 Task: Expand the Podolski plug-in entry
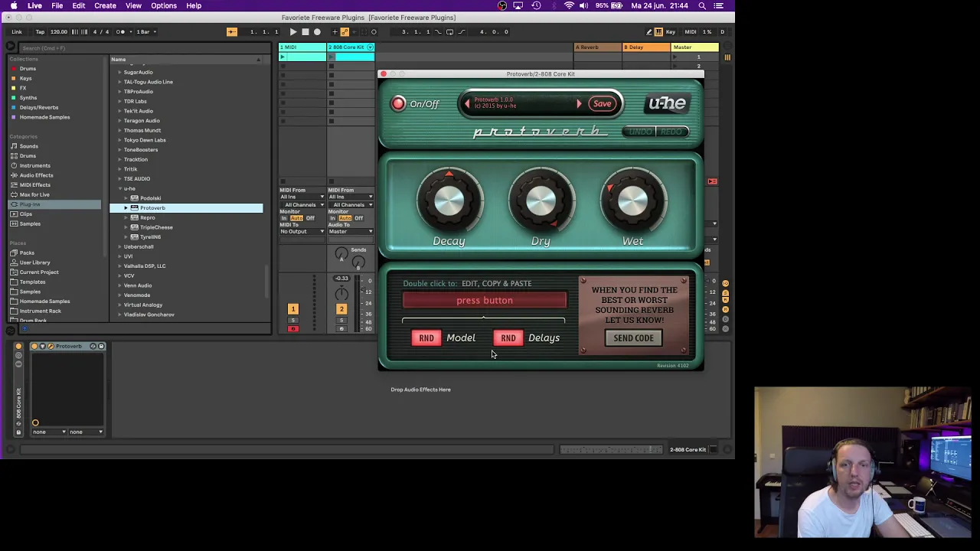(126, 198)
